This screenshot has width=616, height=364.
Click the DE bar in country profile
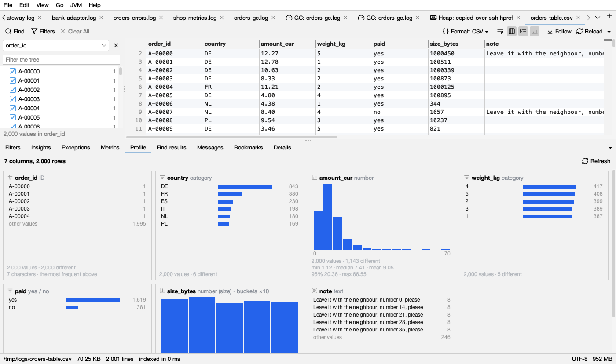[x=245, y=186]
